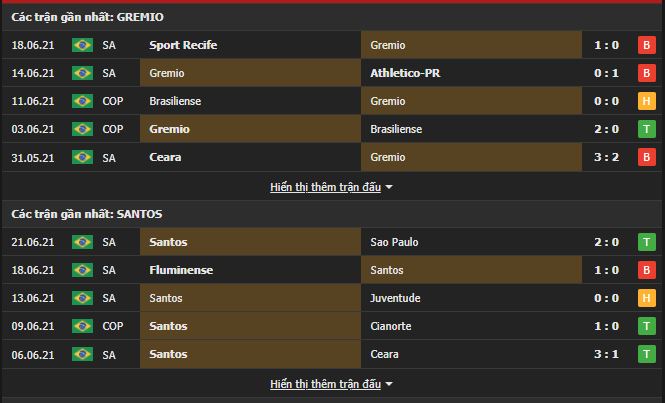Click the green T badge for Gremio vs Brasiliense
Viewport: 665px width, 403px height.
[646, 129]
